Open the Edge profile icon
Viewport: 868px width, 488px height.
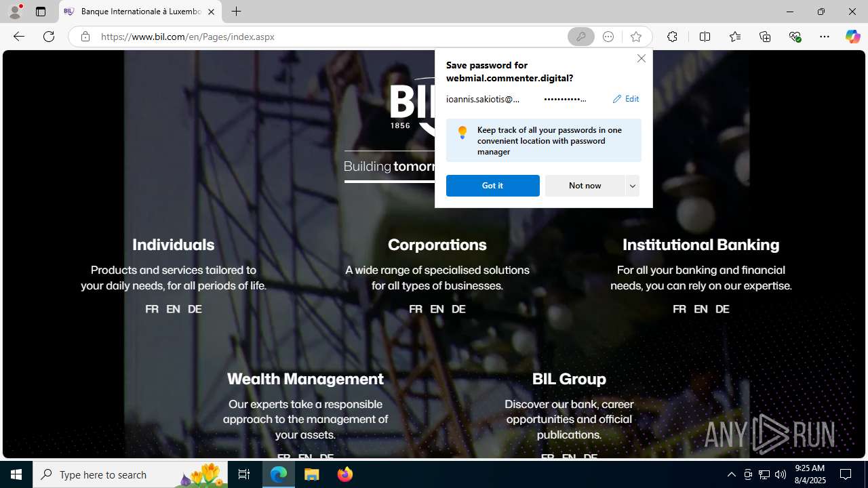[x=15, y=12]
